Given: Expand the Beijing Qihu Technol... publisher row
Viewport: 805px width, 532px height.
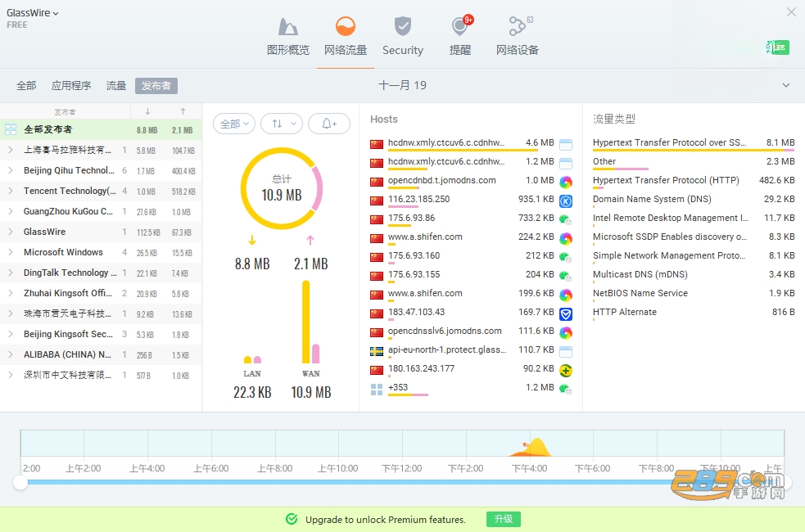Looking at the screenshot, I should coord(11,170).
